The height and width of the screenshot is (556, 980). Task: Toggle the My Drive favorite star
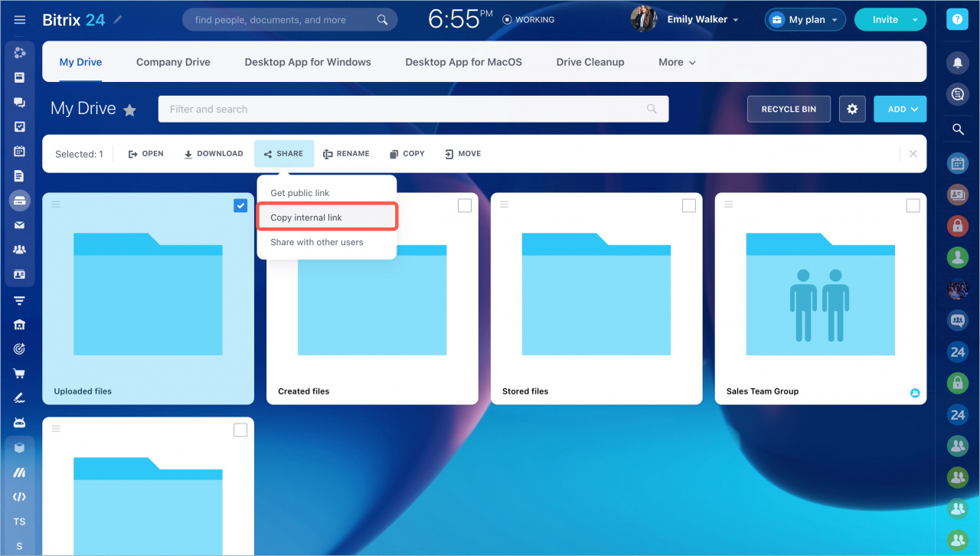[129, 110]
